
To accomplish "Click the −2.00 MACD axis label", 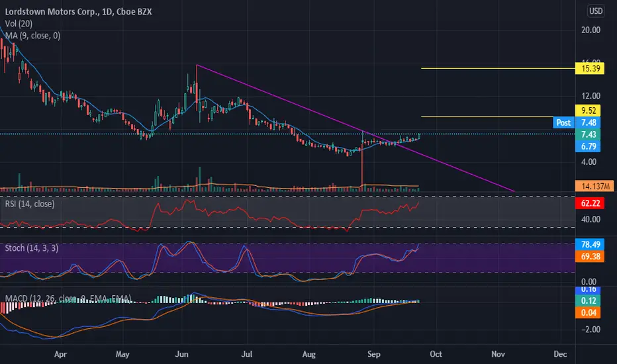I will pos(591,330).
